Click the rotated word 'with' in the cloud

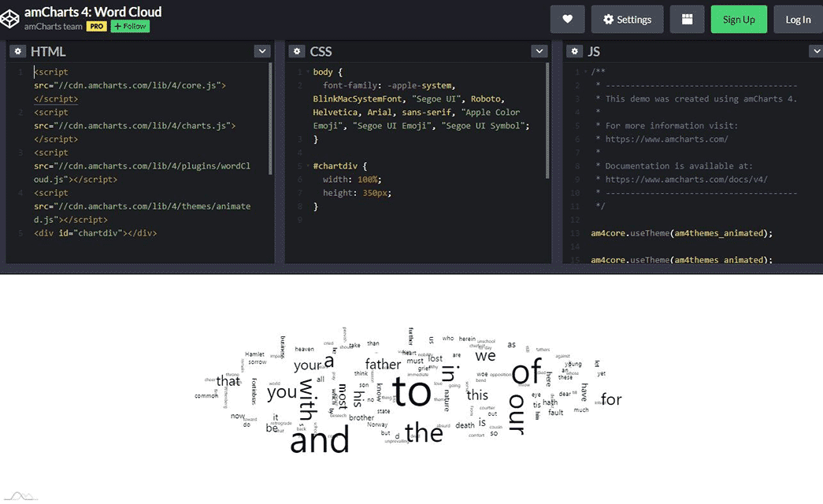click(308, 399)
